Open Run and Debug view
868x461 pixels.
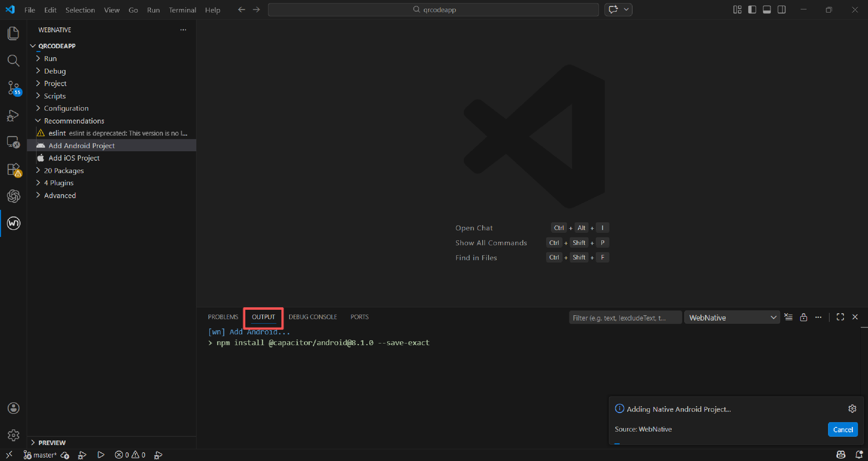click(x=13, y=115)
